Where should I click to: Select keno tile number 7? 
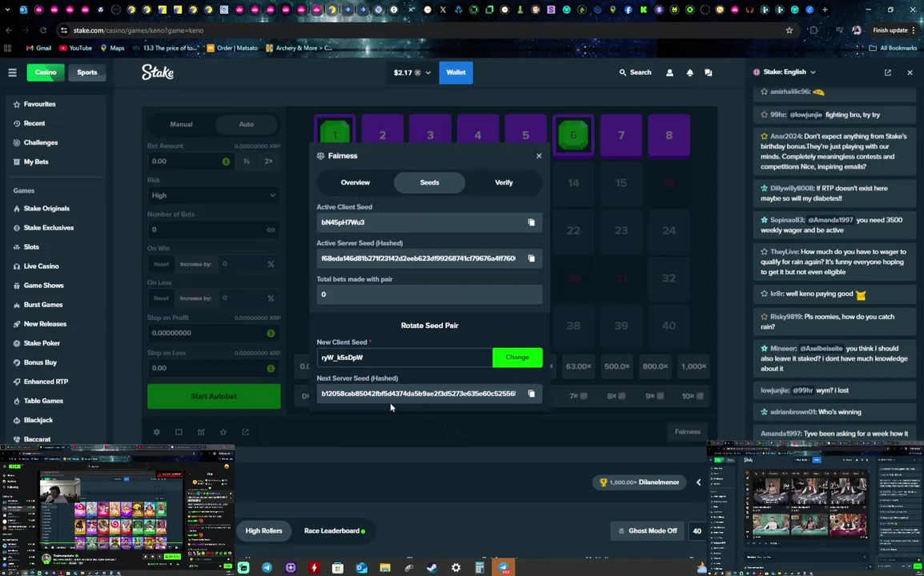pyautogui.click(x=621, y=135)
